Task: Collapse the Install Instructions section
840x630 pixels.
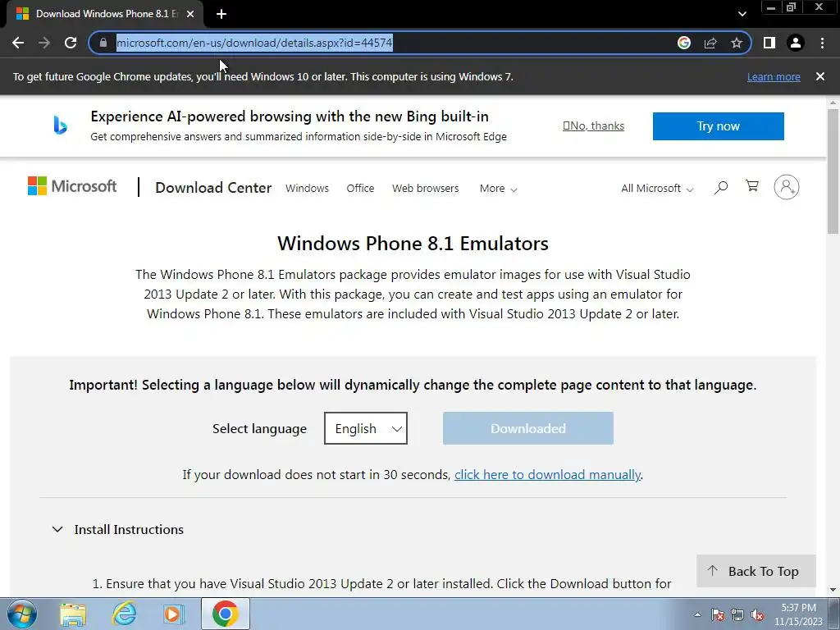Action: (118, 529)
